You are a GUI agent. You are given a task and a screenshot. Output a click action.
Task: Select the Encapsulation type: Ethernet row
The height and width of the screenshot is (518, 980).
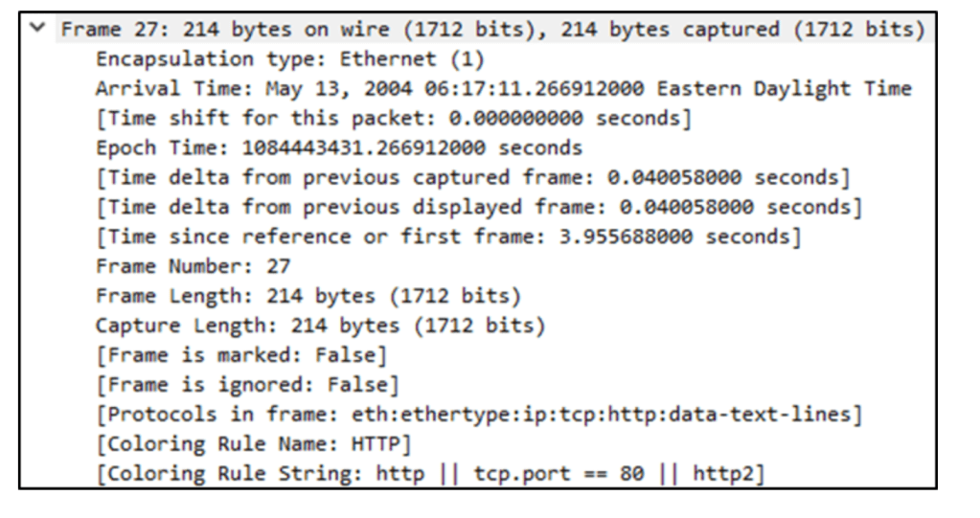pos(289,59)
